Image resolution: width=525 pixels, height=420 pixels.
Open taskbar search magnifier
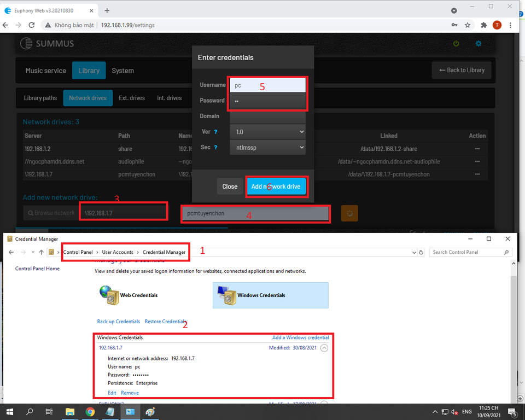pyautogui.click(x=30, y=412)
